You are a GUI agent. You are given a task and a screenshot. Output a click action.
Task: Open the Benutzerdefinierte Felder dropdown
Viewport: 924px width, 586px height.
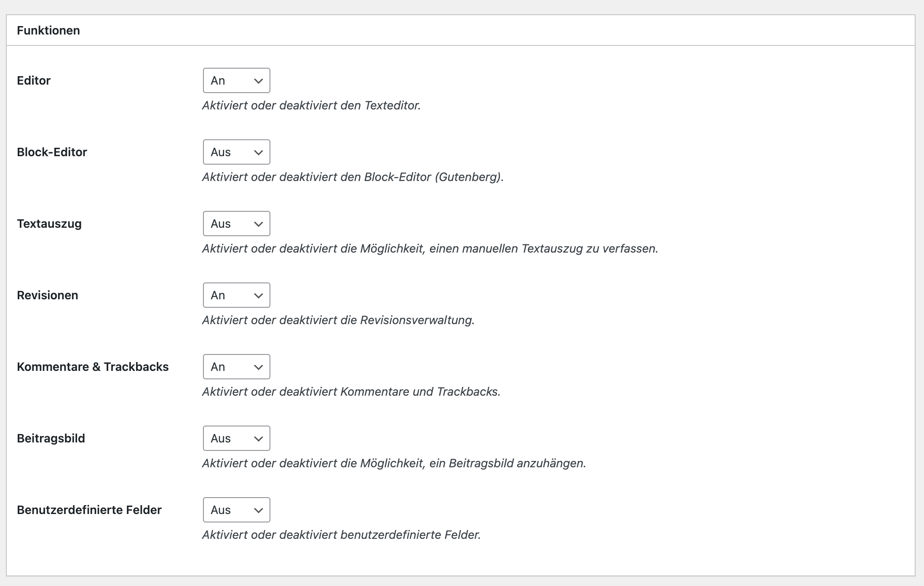coord(236,510)
